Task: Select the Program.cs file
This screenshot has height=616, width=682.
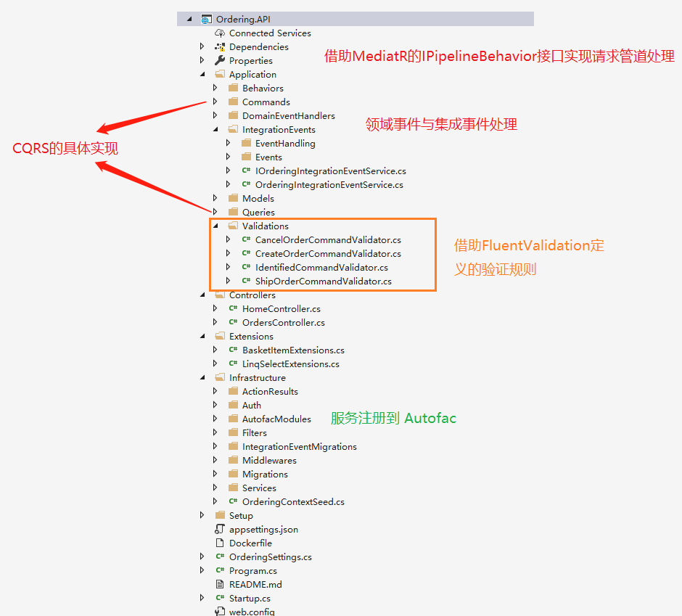Action: [x=252, y=571]
